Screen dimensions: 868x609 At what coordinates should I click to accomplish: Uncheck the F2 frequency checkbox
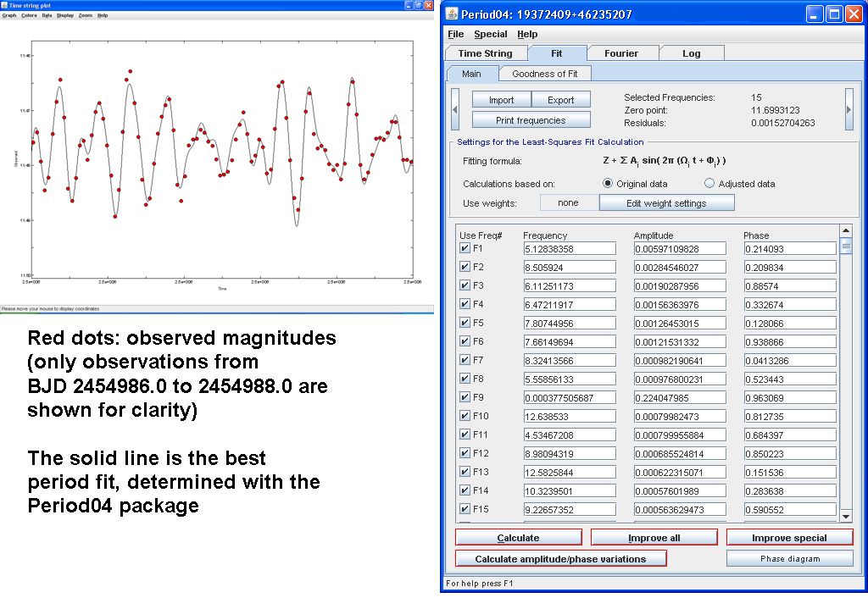pyautogui.click(x=465, y=267)
